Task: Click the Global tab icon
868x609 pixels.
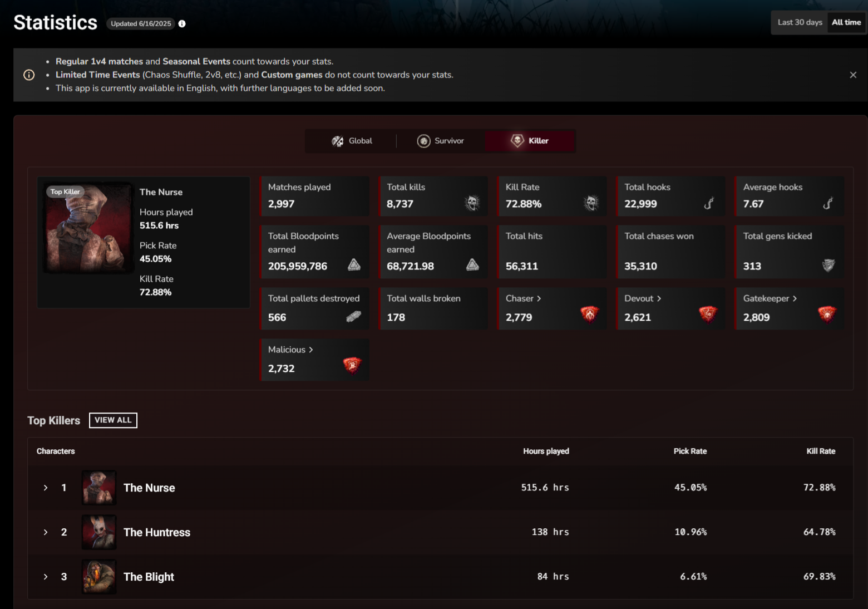Action: 338,141
